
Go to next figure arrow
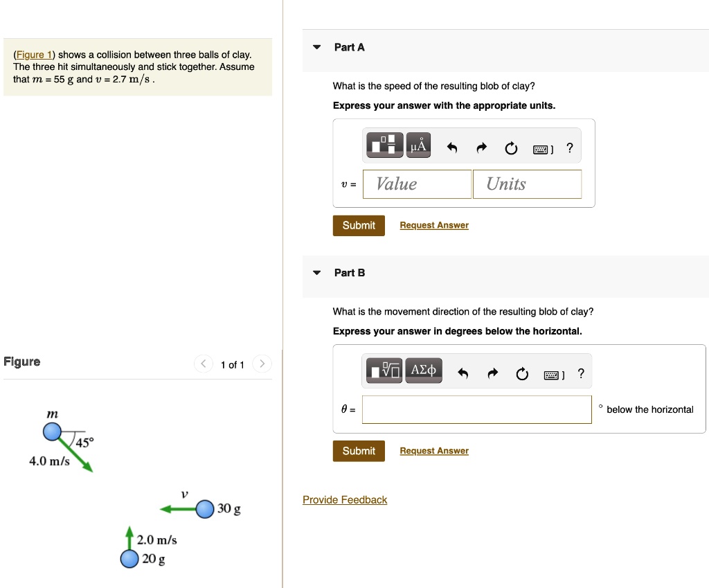tap(262, 364)
